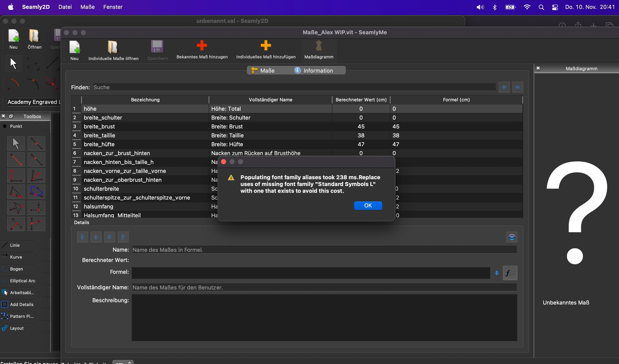Image resolution: width=619 pixels, height=364 pixels.
Task: Open the Layout toolbox category
Action: pyautogui.click(x=16, y=328)
